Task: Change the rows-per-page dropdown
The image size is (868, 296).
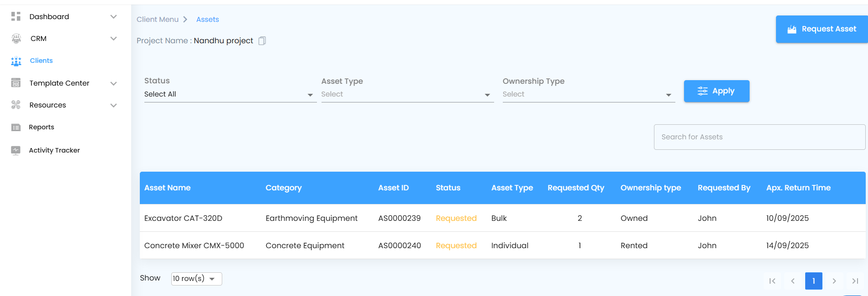Action: 196,279
